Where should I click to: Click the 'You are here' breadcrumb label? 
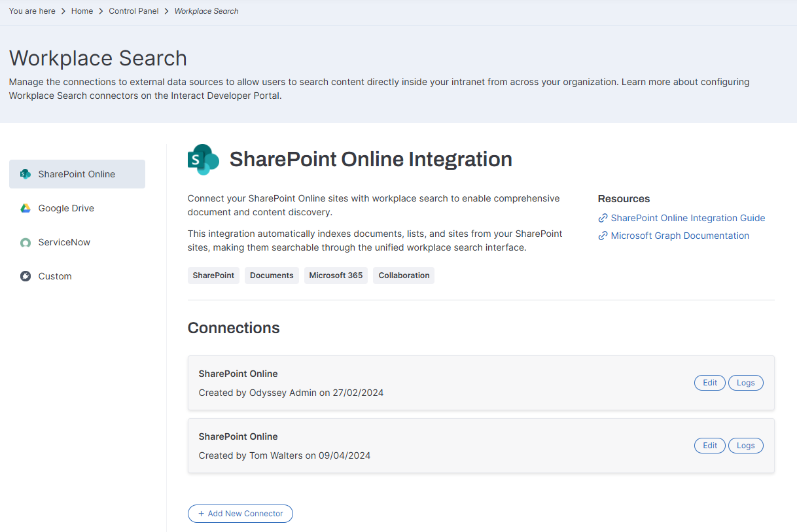(x=32, y=11)
